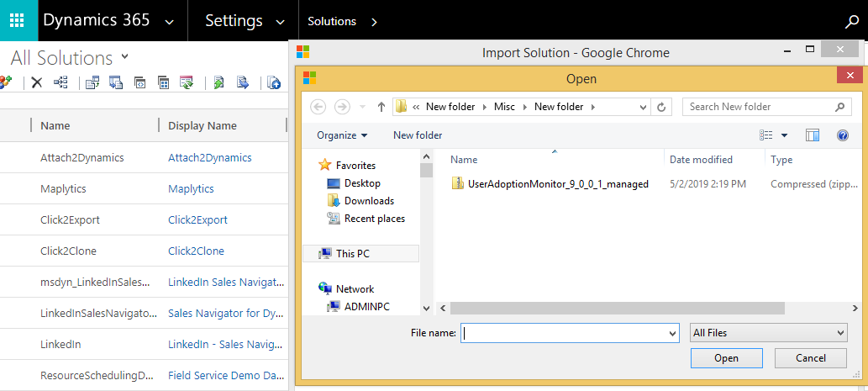Select UserAdoptionMonitor_9_0_0_1_managed file
Viewport: 868px width, 391px height.
click(x=550, y=184)
